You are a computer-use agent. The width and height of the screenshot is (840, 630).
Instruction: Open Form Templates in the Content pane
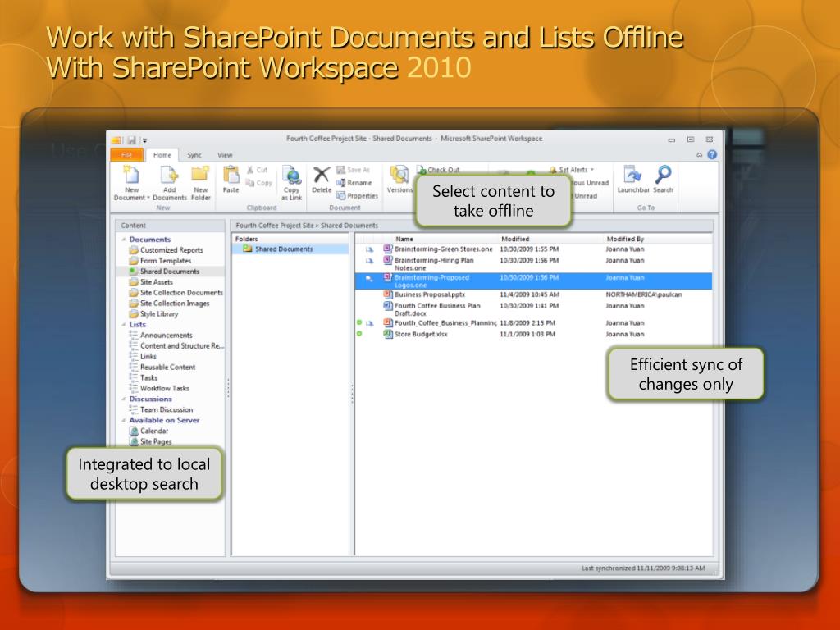coord(166,261)
